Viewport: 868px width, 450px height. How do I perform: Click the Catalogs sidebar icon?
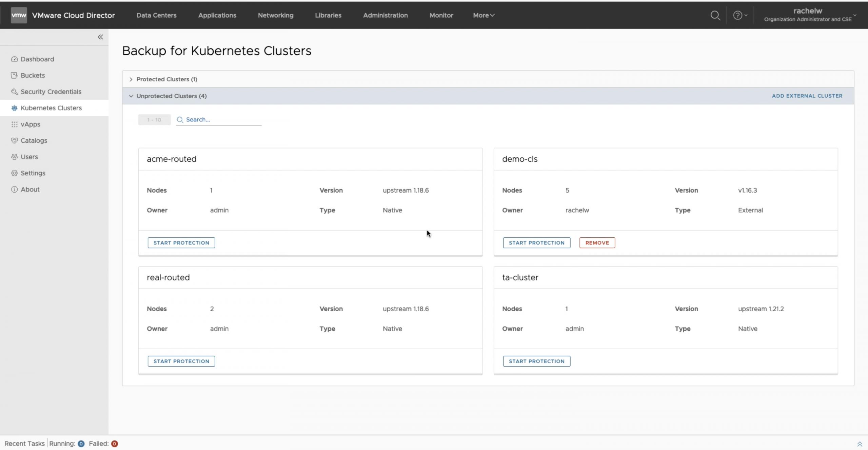pyautogui.click(x=14, y=140)
